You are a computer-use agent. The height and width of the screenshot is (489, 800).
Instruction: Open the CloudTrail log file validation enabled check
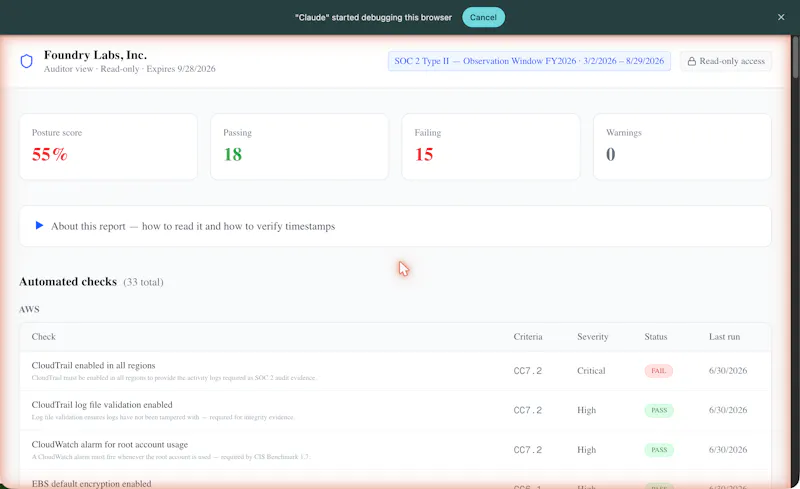point(395,410)
